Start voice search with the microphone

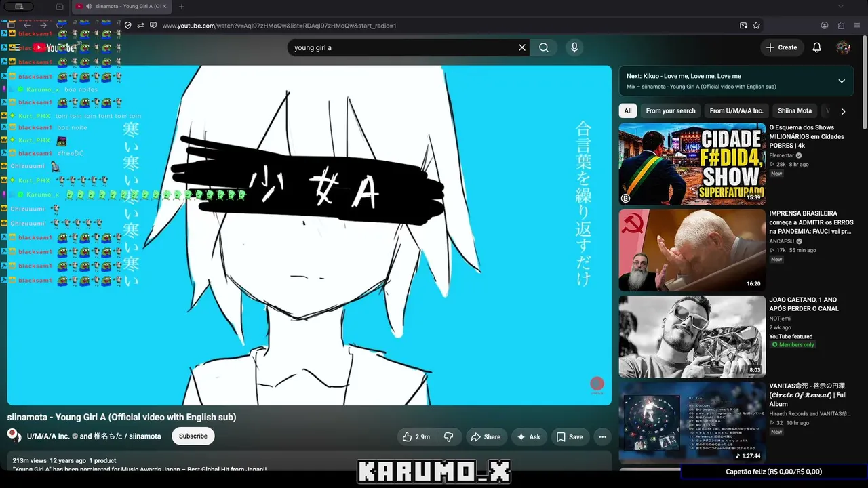574,47
